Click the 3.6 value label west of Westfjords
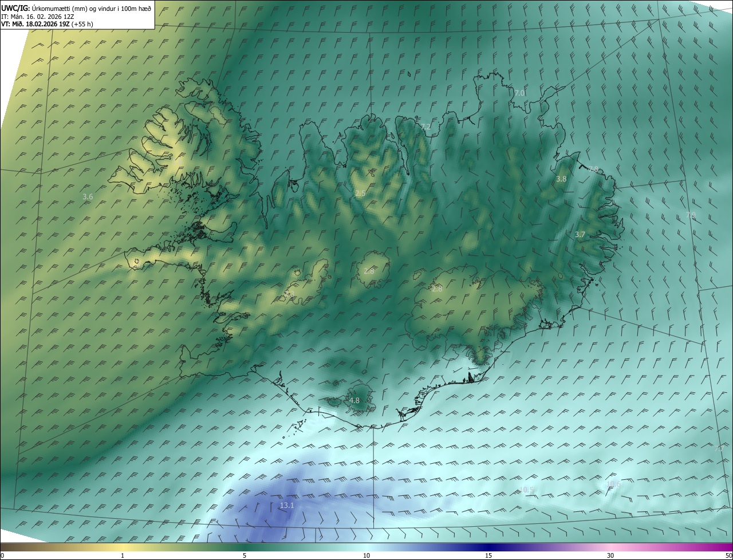The height and width of the screenshot is (560, 733). [88, 197]
